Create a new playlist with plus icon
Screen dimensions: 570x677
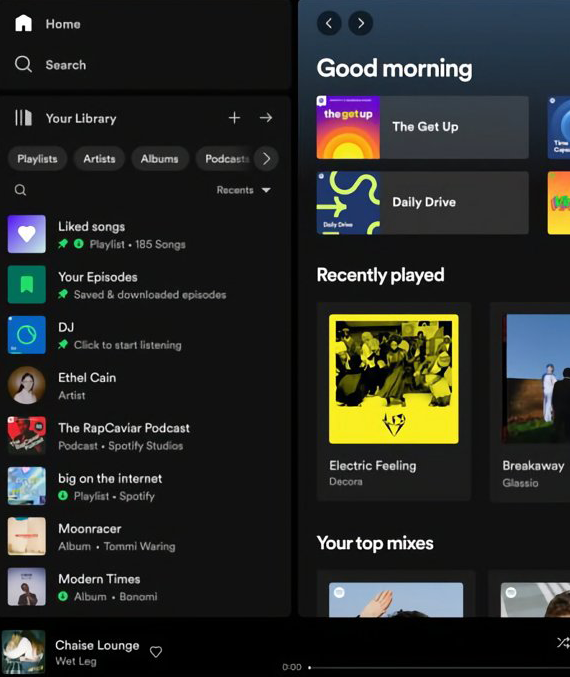[x=234, y=117]
